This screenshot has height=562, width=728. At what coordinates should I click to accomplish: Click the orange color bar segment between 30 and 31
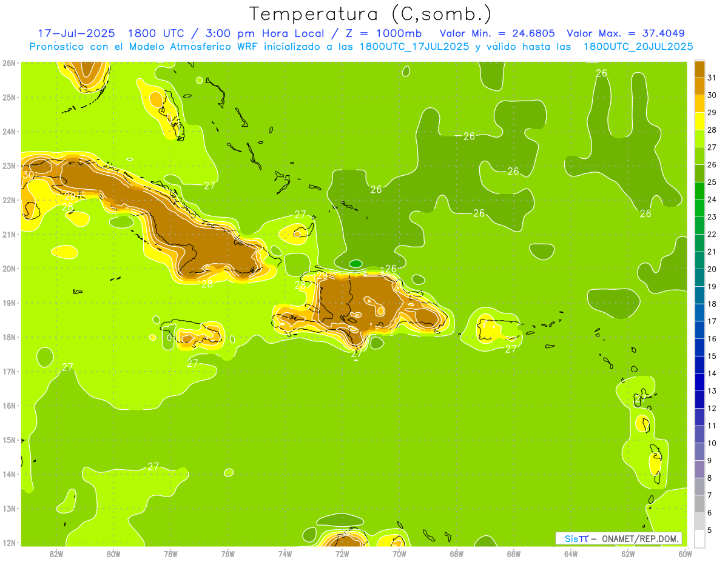coord(699,86)
